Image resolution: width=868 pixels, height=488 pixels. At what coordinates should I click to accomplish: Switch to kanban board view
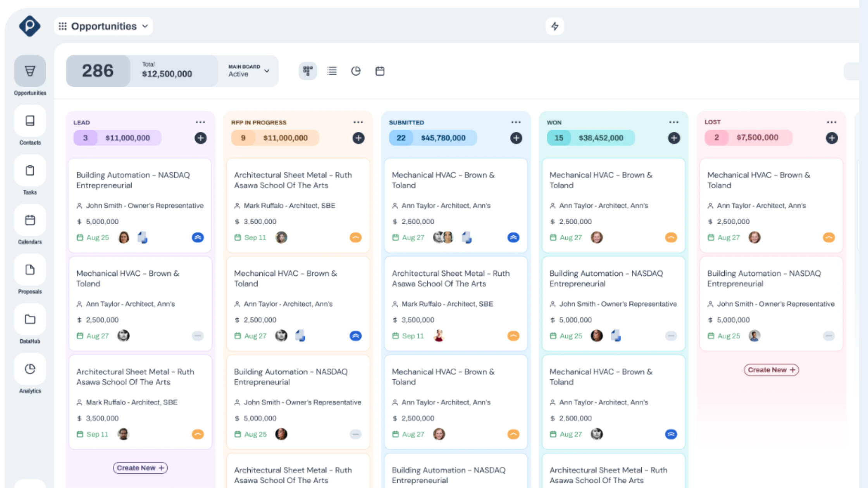coord(308,71)
